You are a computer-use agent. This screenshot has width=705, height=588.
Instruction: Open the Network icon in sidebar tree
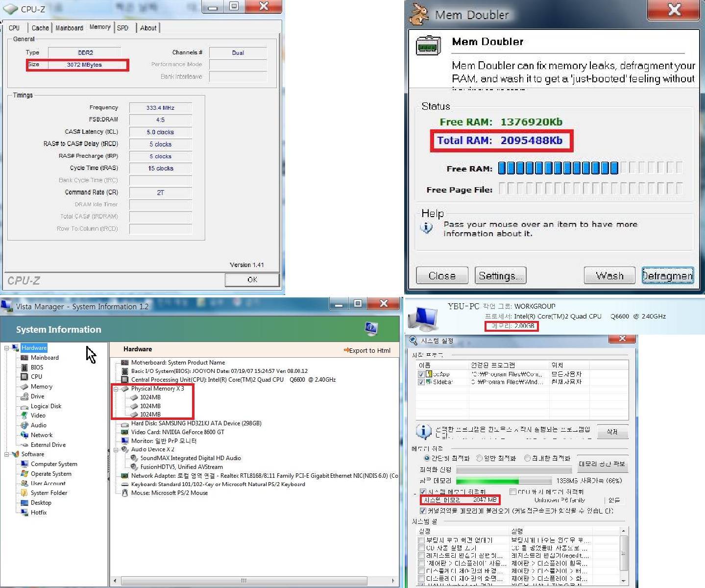coord(24,435)
